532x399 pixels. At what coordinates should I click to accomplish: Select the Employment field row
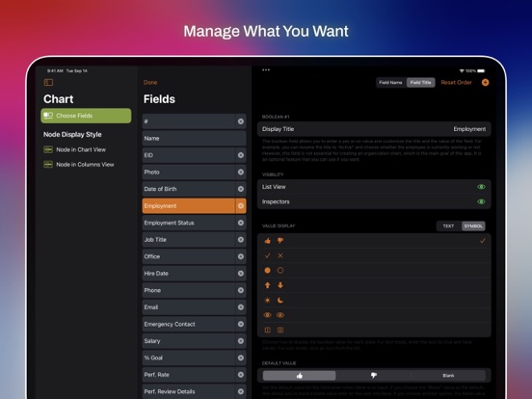pyautogui.click(x=188, y=206)
